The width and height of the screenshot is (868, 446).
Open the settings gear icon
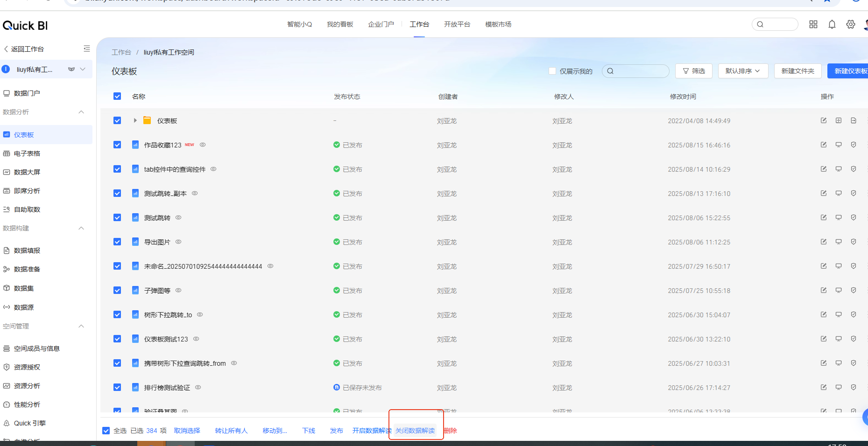coord(851,24)
